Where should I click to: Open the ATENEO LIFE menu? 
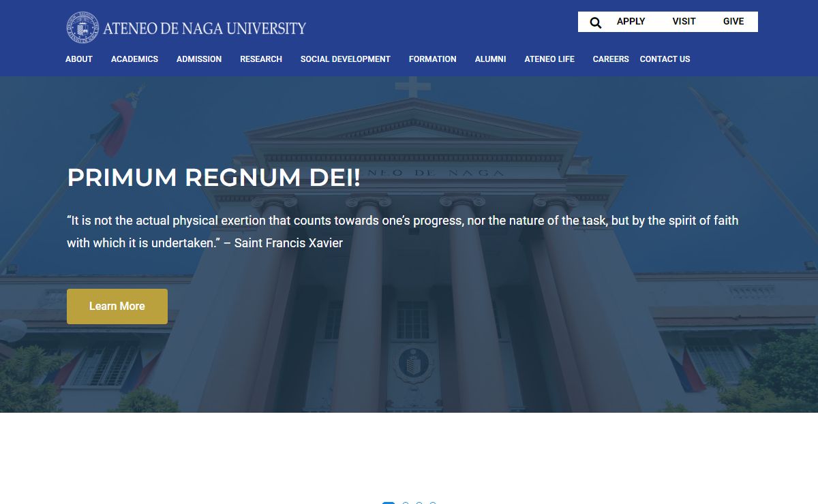(549, 59)
